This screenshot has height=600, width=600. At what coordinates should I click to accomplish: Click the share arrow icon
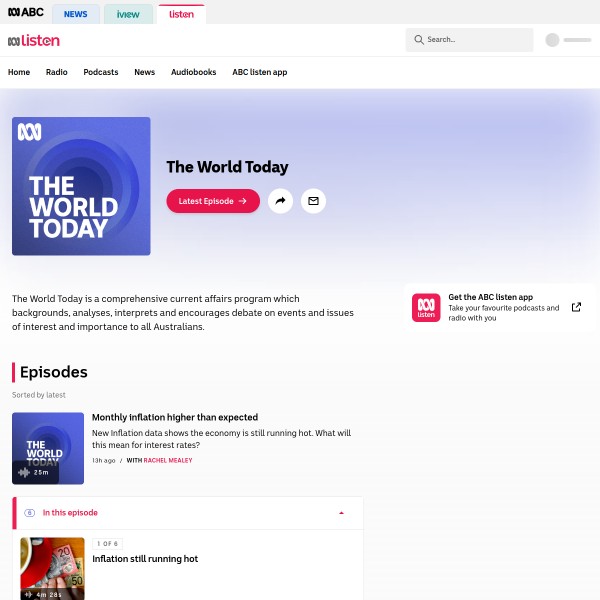281,201
